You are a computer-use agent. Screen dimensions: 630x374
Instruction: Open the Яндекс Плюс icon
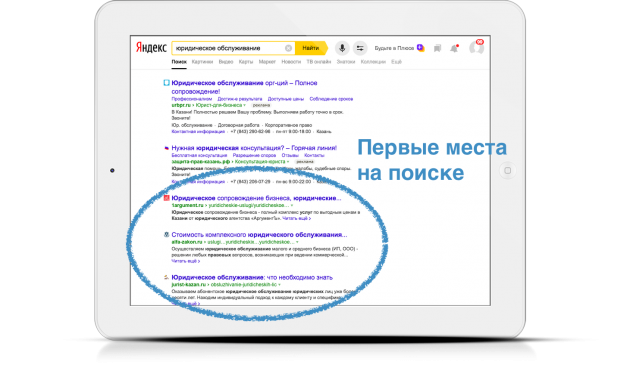pyautogui.click(x=420, y=48)
